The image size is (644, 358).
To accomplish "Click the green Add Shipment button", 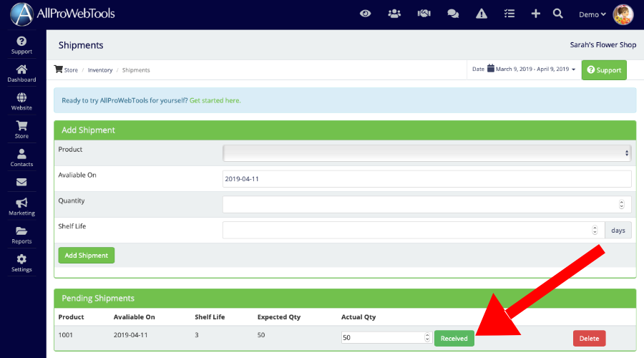I will click(x=86, y=256).
